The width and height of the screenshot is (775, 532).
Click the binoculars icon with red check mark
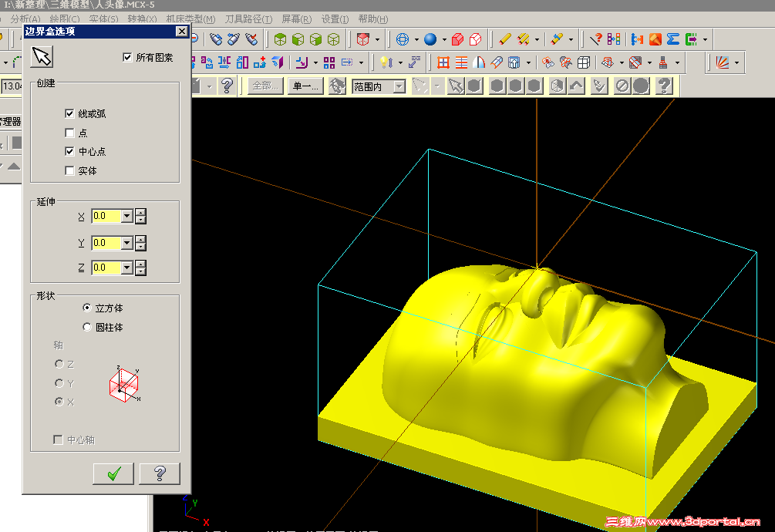click(x=251, y=39)
